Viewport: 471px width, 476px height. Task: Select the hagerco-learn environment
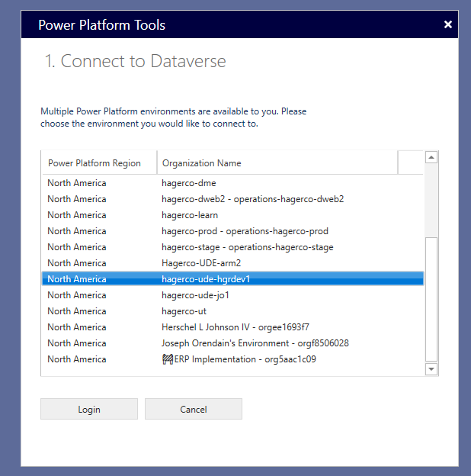[x=232, y=215]
